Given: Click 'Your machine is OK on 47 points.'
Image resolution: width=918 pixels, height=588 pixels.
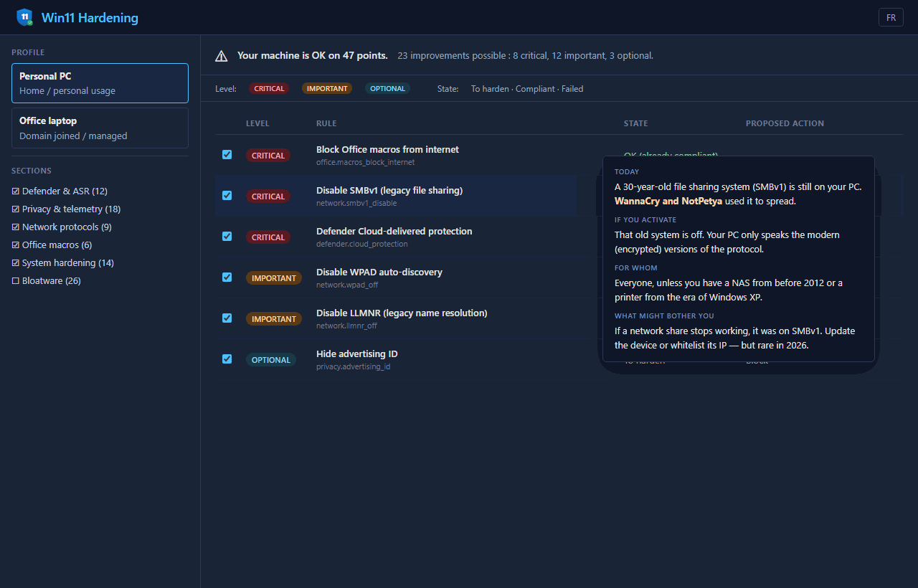Looking at the screenshot, I should (x=313, y=55).
